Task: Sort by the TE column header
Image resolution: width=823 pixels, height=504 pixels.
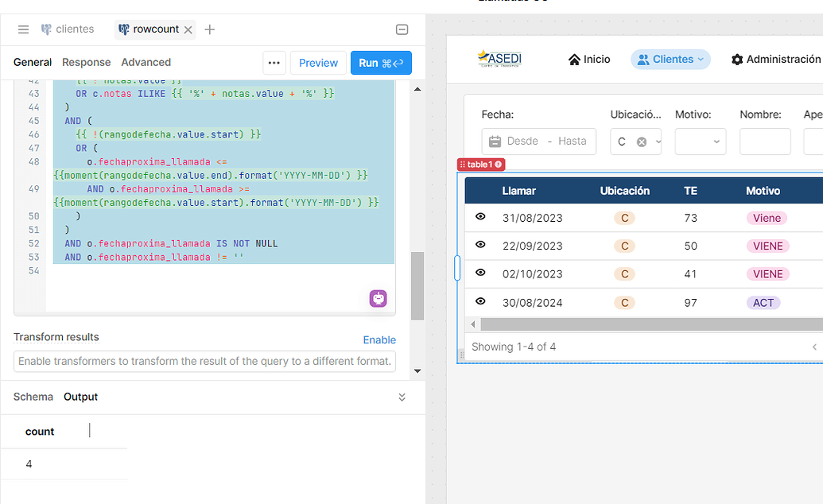Action: pos(690,191)
